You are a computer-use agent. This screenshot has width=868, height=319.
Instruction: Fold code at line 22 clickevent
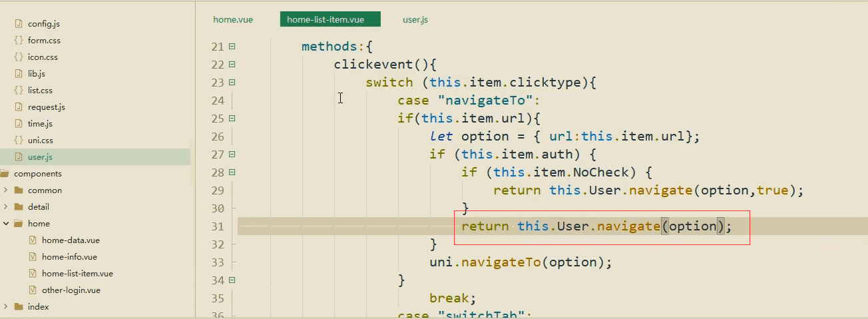coord(232,65)
